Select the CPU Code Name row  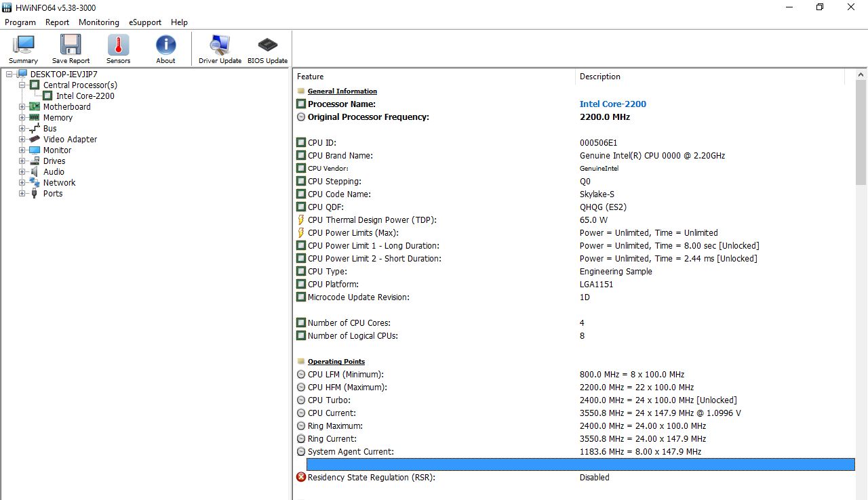[576, 194]
